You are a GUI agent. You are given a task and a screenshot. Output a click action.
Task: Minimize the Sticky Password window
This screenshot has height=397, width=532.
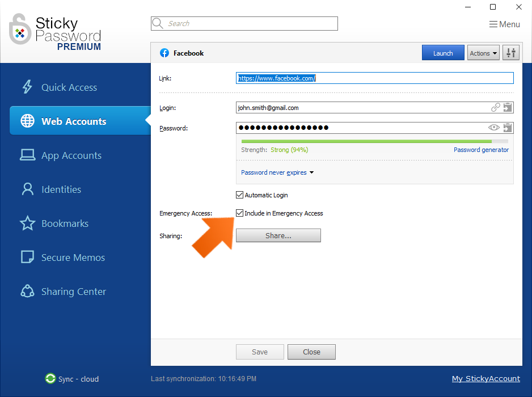click(x=468, y=7)
